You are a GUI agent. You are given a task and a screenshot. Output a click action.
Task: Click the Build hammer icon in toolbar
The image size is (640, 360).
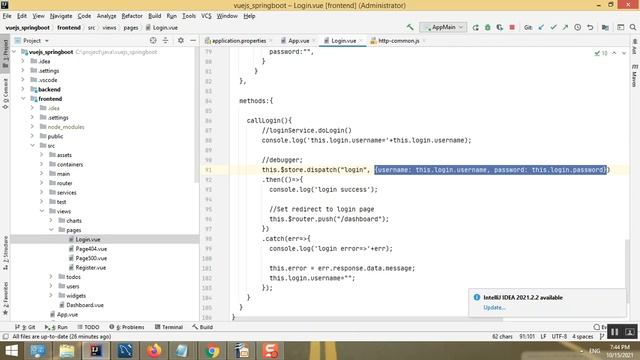click(410, 27)
